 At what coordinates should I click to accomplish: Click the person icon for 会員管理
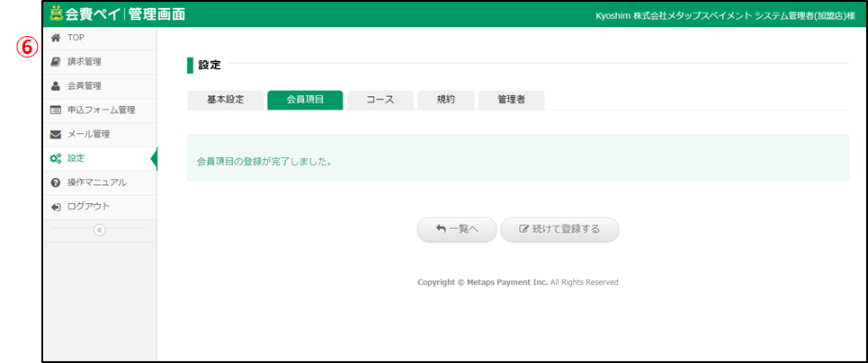coord(56,86)
